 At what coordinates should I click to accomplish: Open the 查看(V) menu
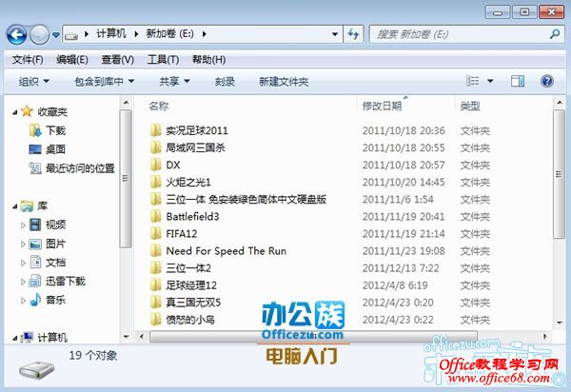point(117,59)
